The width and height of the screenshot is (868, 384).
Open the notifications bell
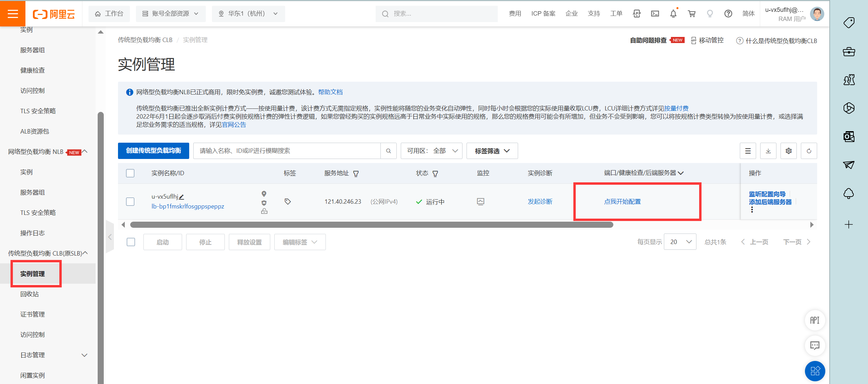[673, 14]
